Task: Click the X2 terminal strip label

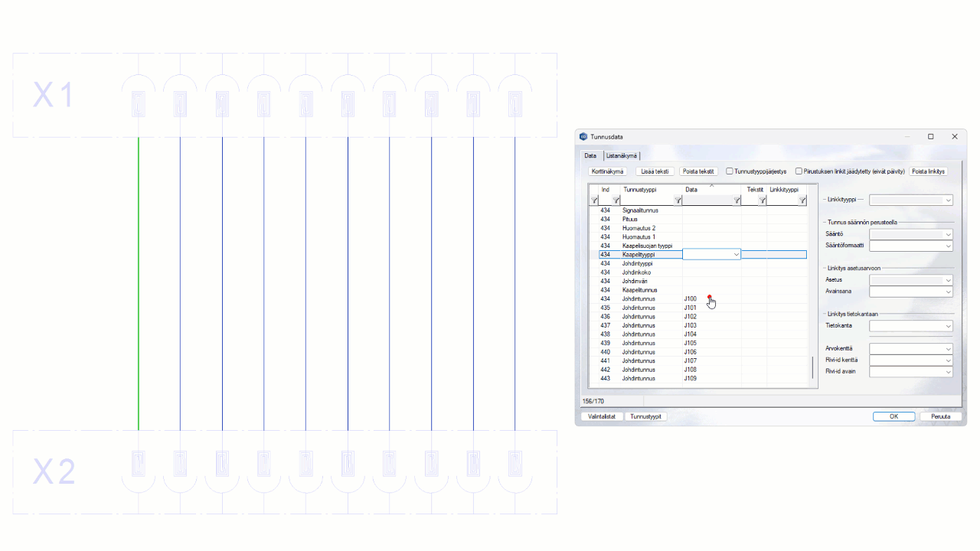Action: [54, 473]
